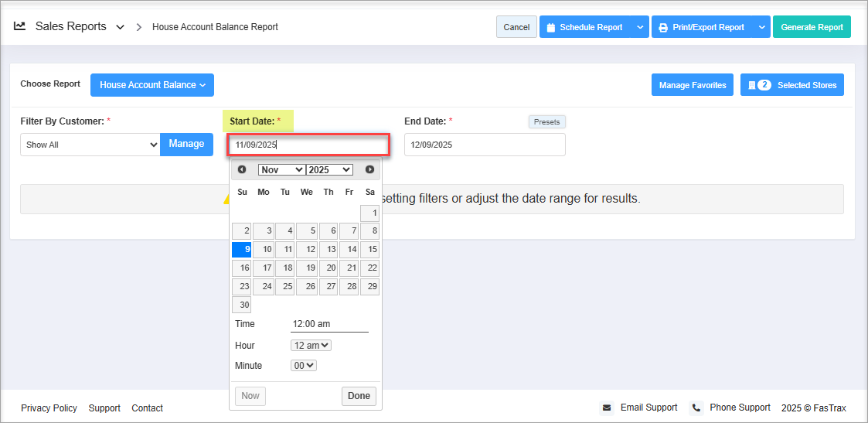
Task: Click the previous month arrow in calendar
Action: click(x=242, y=169)
